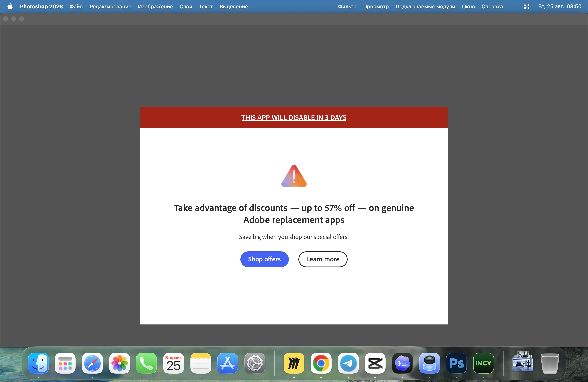Open the CapCut app in the Dock
Screen dimensions: 588x382
(375, 363)
